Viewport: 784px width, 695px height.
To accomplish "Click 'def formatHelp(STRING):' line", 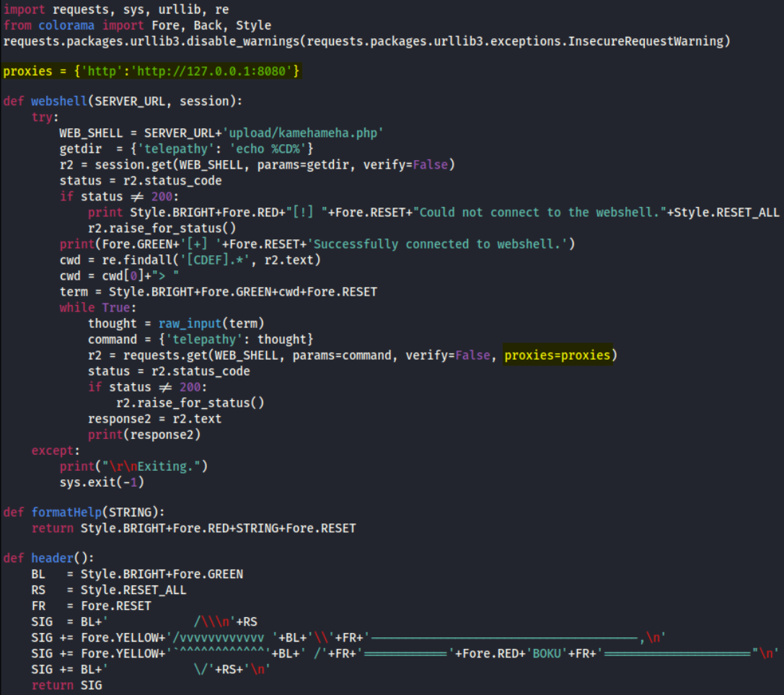I will [84, 513].
